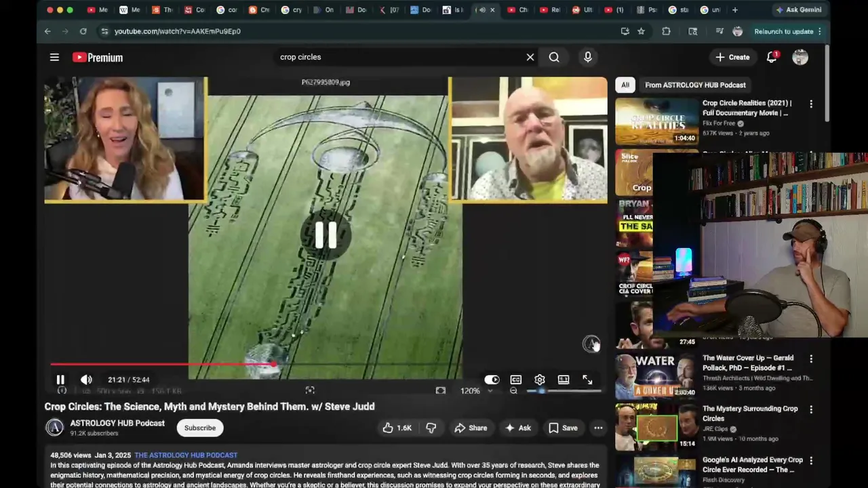Start voice search with the microphone icon
This screenshot has height=488, width=868.
pyautogui.click(x=588, y=58)
